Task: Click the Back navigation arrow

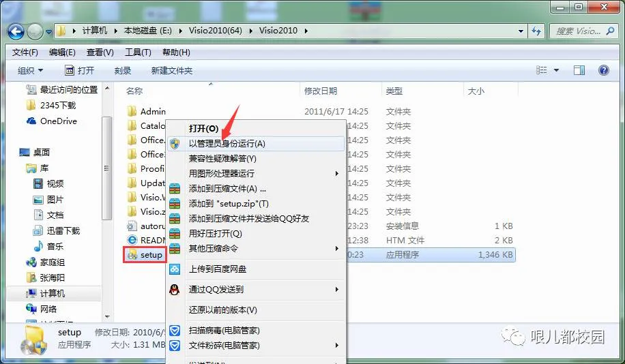Action: click(x=16, y=31)
